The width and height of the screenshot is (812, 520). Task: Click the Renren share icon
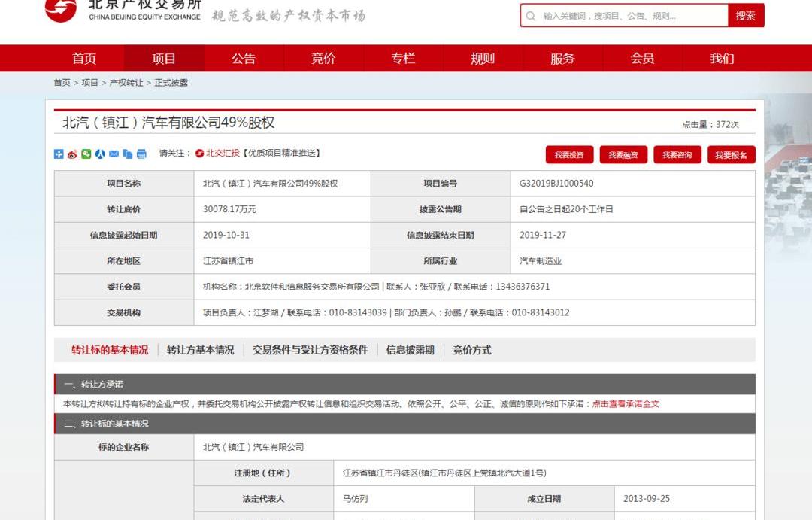click(100, 154)
